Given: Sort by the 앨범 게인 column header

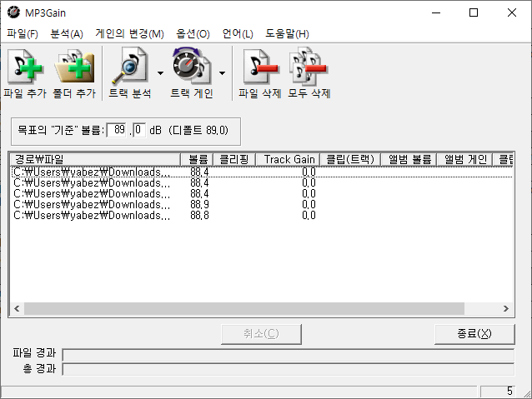Looking at the screenshot, I should pos(464,159).
